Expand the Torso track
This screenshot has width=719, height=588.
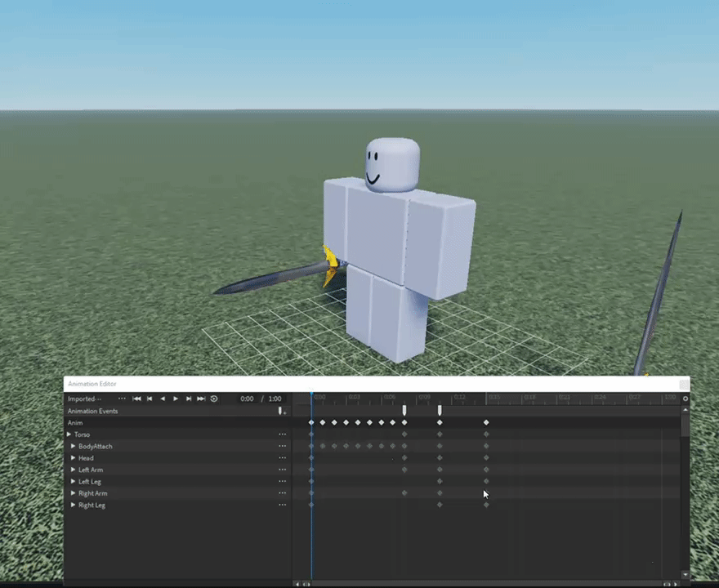pyautogui.click(x=69, y=434)
